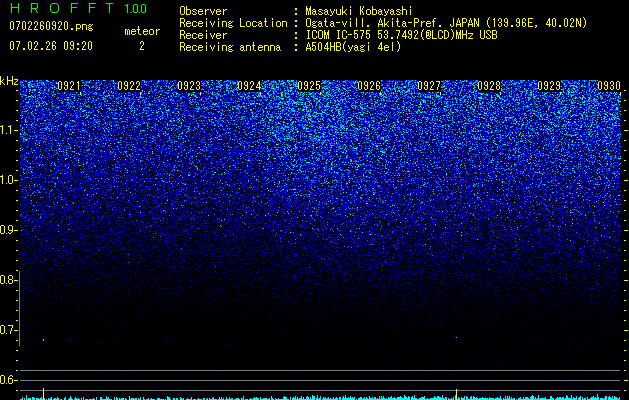Select receiver text ICOM IC-575 53.7492 MHz USB
The image size is (629, 400).
click(401, 35)
